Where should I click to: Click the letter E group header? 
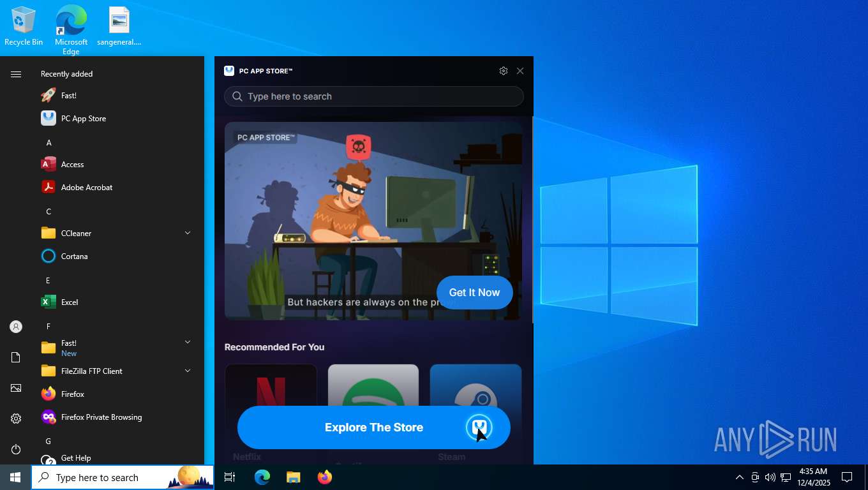click(48, 281)
